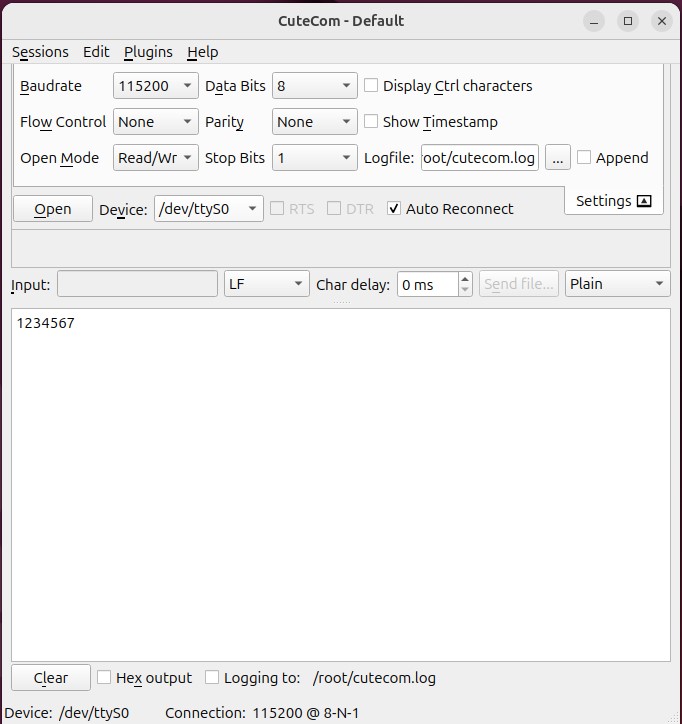Open the Flow Control dropdown
This screenshot has height=724, width=682.
[x=156, y=121]
